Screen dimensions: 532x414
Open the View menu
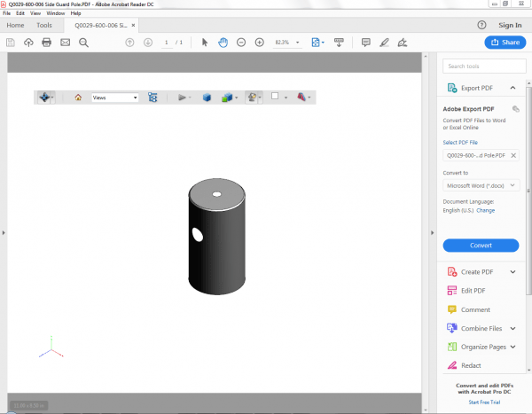click(35, 13)
